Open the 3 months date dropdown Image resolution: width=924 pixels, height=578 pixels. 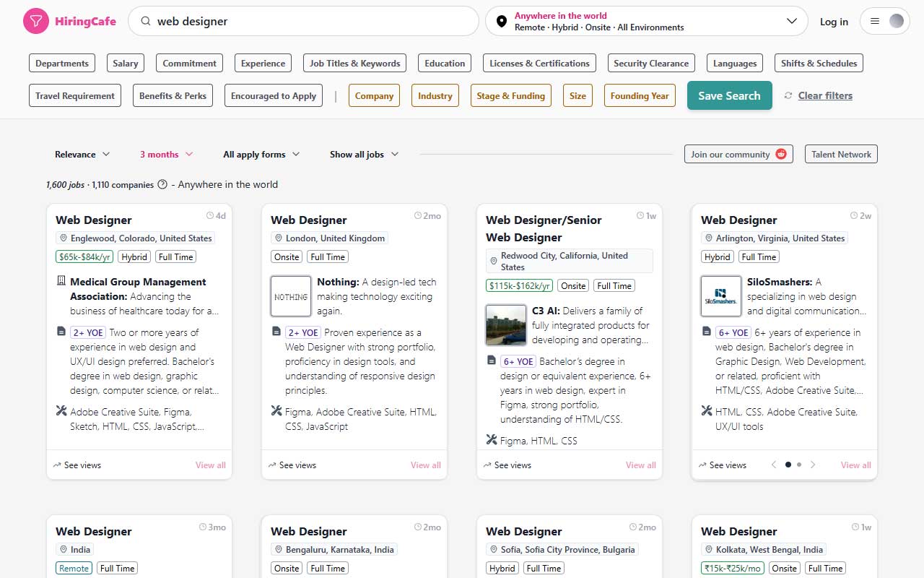[166, 154]
